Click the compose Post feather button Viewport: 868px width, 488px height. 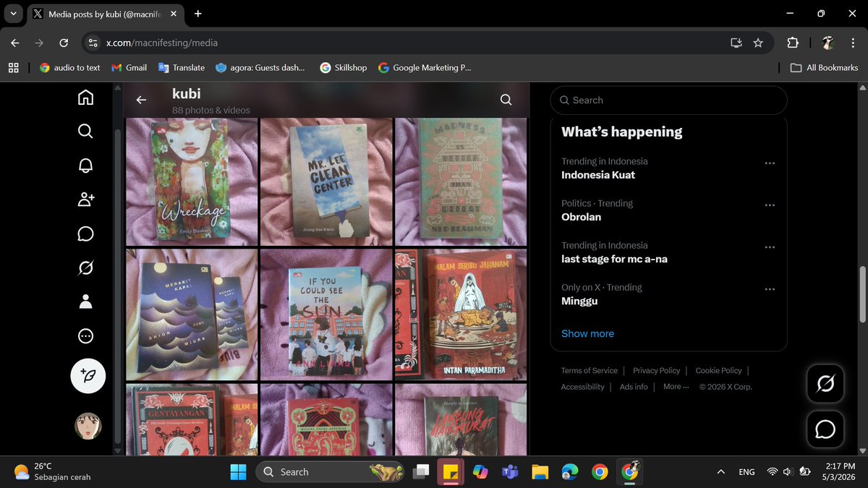[x=88, y=375]
